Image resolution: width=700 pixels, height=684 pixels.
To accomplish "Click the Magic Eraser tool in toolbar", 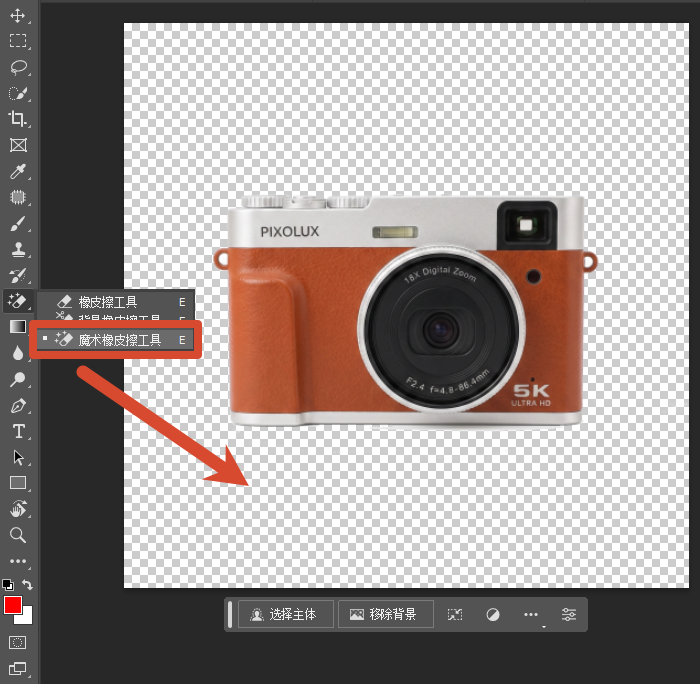I will (17, 301).
